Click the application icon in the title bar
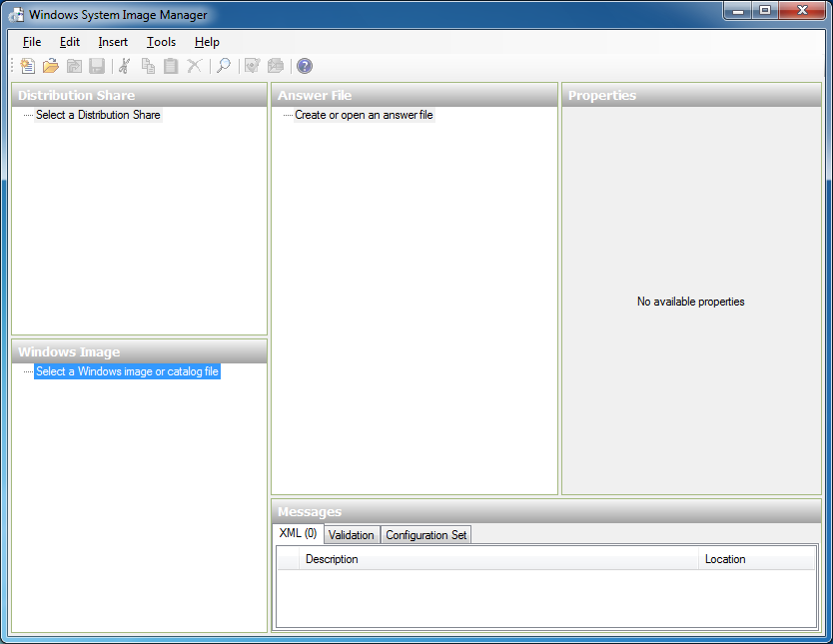Image resolution: width=833 pixels, height=644 pixels. (16, 14)
